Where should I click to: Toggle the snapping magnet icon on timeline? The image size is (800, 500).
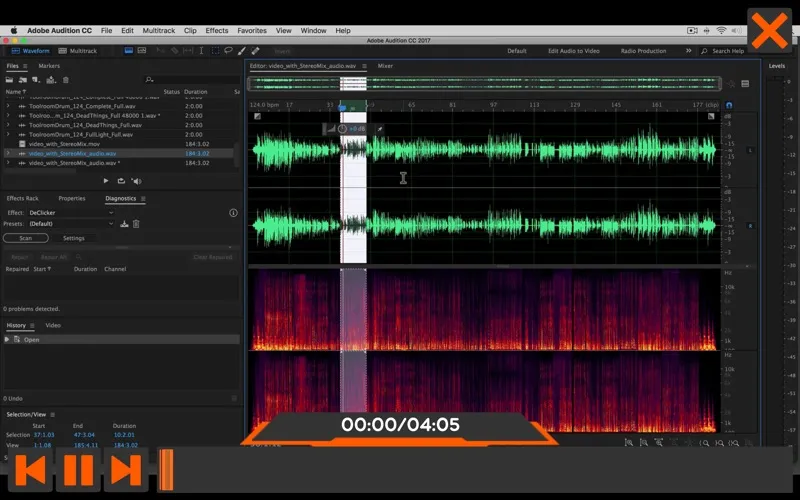729,105
